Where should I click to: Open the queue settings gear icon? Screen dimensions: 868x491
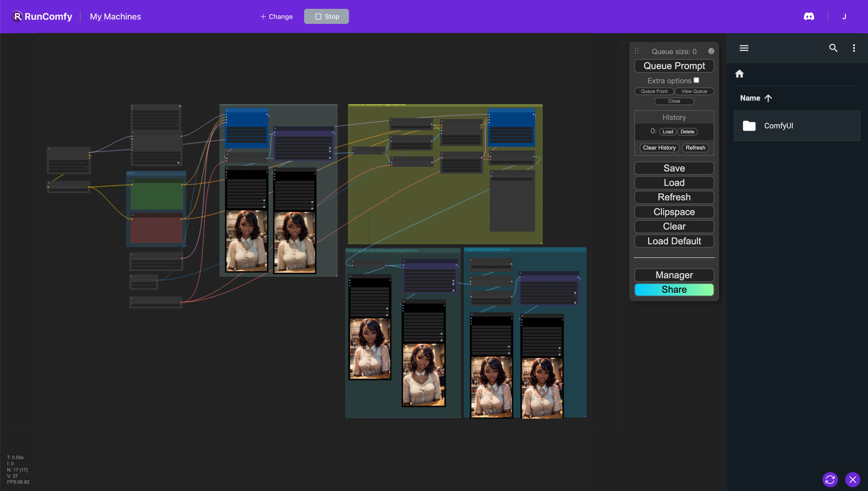coord(711,51)
